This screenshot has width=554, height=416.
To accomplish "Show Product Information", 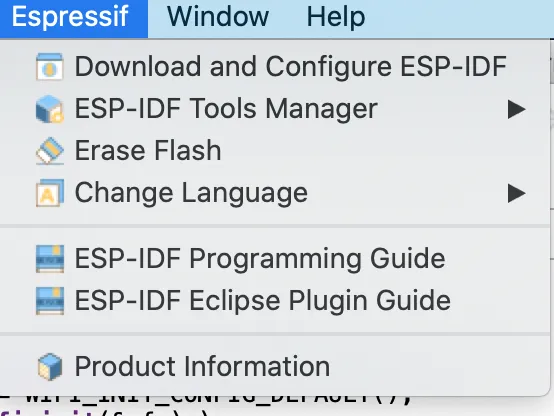I will [x=275, y=367].
